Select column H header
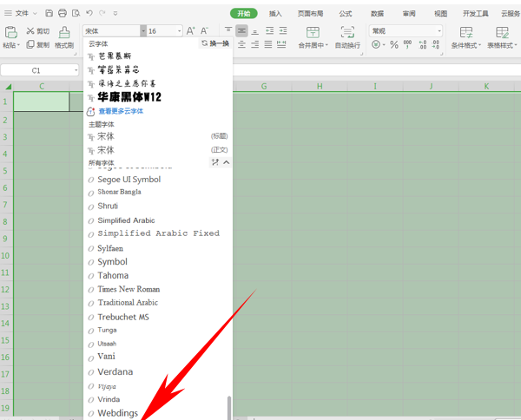This screenshot has height=420, width=521. 320,86
